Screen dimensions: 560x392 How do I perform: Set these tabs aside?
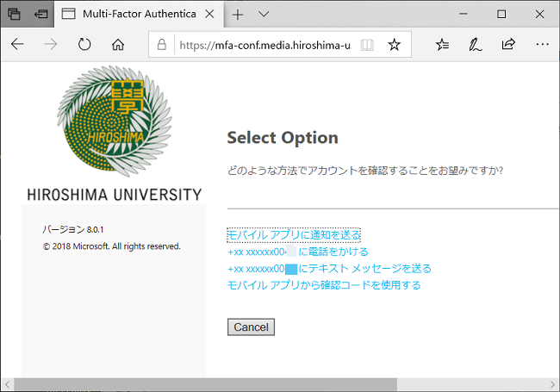coord(40,14)
